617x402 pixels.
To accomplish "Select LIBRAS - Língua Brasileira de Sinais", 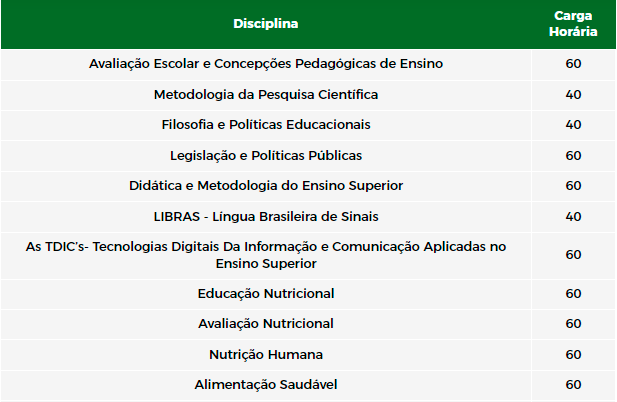I will click(266, 217).
